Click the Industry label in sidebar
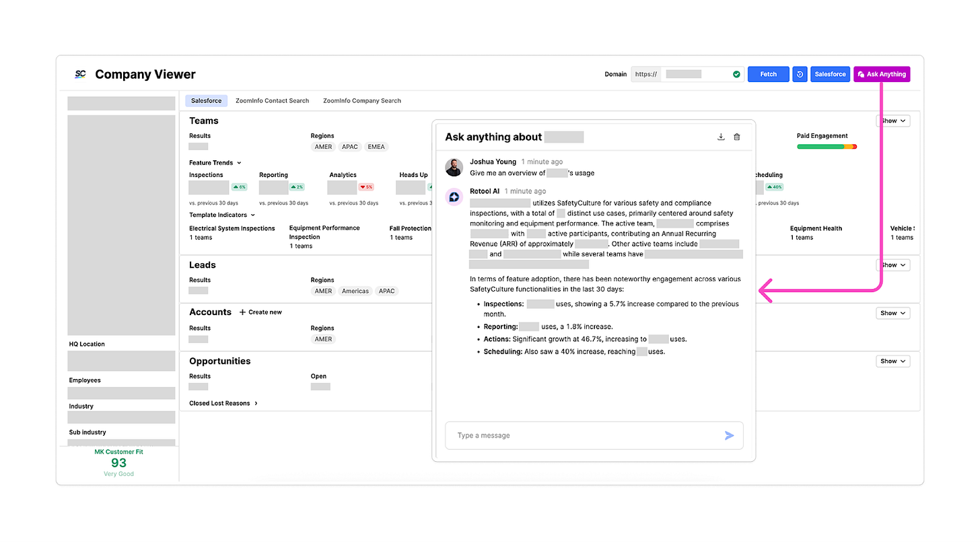Image resolution: width=980 pixels, height=542 pixels. click(x=81, y=407)
